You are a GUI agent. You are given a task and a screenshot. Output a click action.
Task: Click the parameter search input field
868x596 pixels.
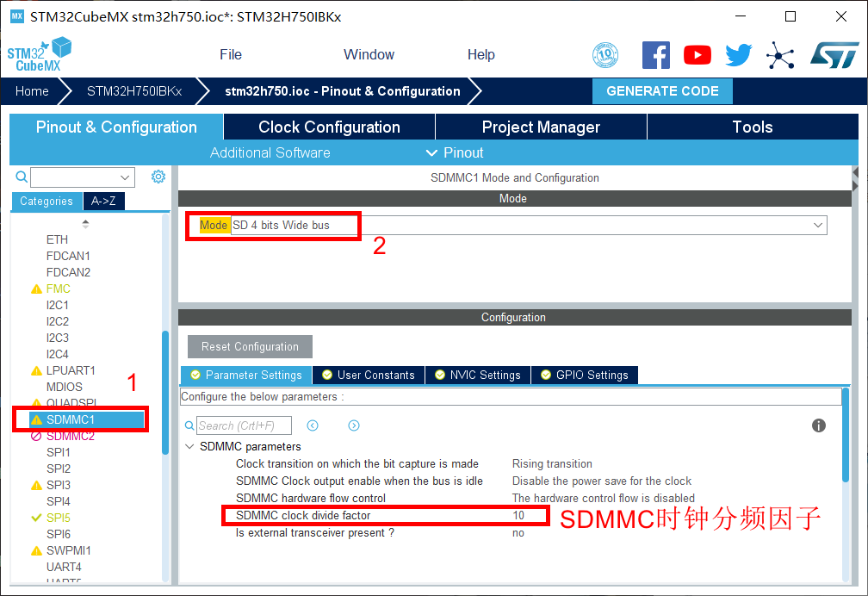244,425
